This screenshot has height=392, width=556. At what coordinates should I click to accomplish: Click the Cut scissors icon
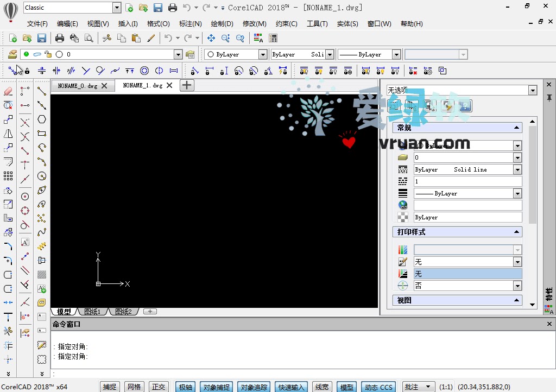pyautogui.click(x=107, y=38)
